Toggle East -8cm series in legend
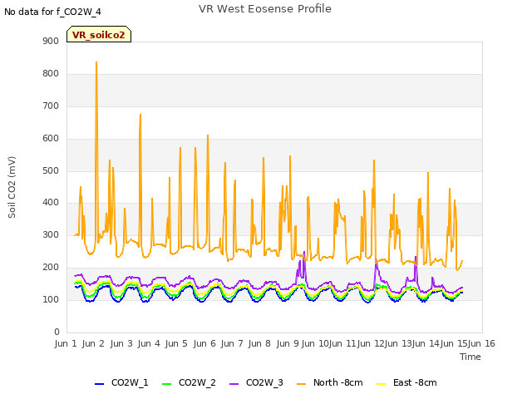This screenshot has height=399, width=532. (x=406, y=382)
